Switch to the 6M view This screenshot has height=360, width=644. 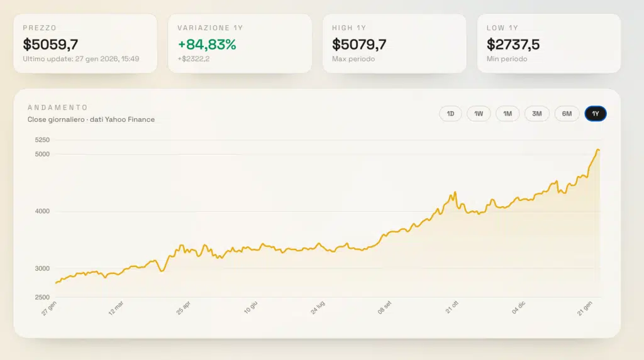567,114
